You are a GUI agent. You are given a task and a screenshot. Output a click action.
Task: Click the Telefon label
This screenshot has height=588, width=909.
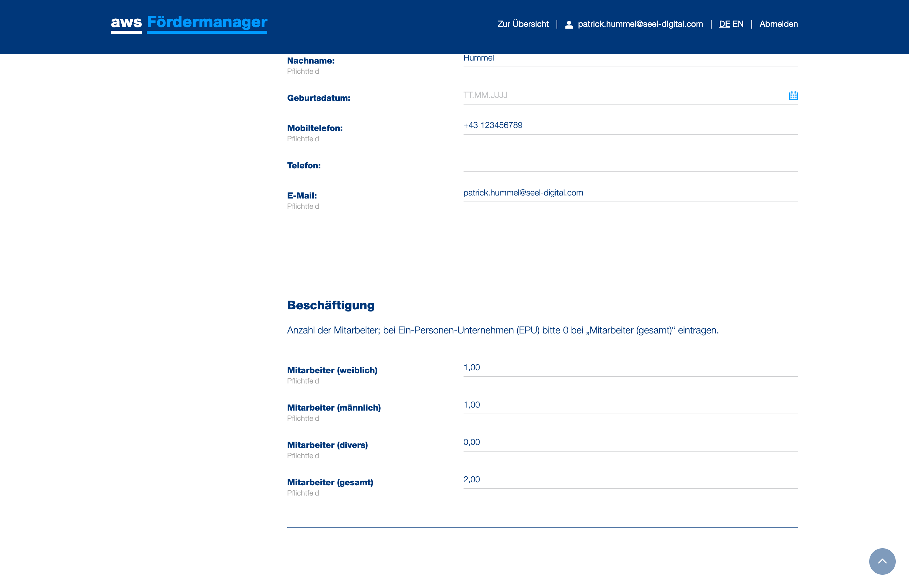(x=304, y=166)
